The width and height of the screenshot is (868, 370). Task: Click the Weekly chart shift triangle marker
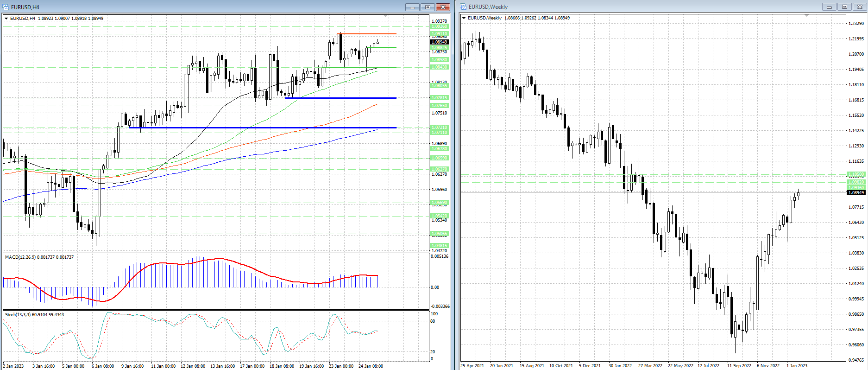(806, 16)
